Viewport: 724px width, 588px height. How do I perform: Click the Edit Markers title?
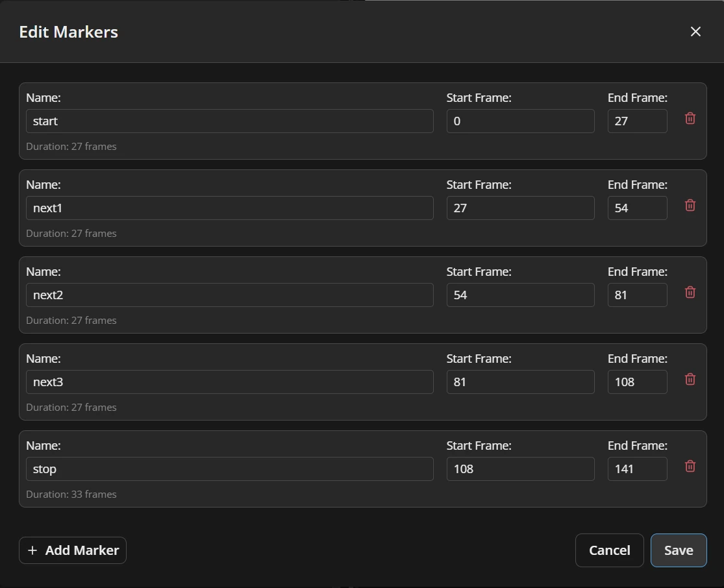point(68,32)
